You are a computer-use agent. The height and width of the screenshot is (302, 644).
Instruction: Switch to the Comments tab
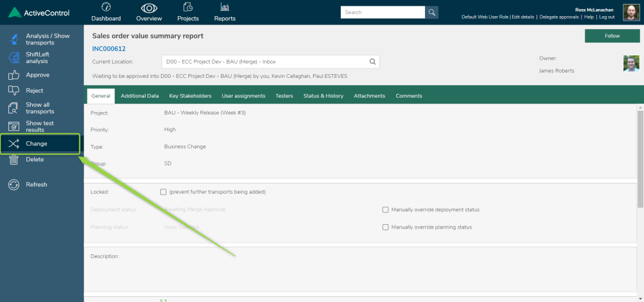409,96
